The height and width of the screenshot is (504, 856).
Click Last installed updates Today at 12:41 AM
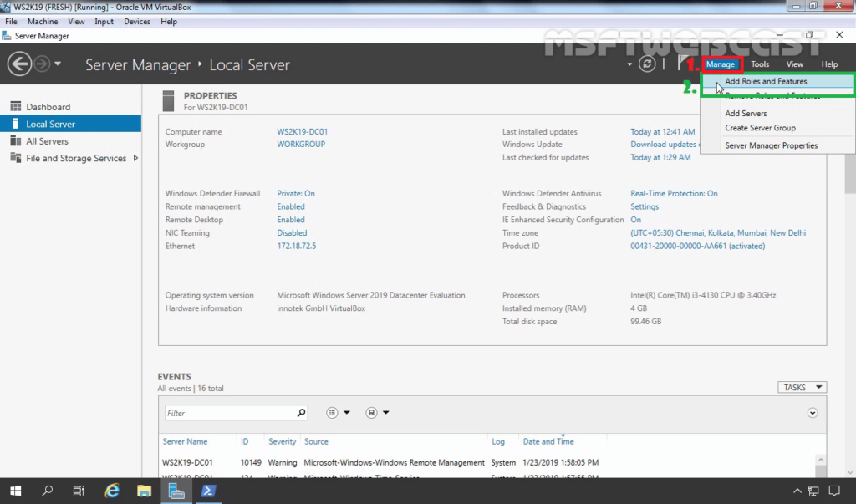click(x=662, y=131)
